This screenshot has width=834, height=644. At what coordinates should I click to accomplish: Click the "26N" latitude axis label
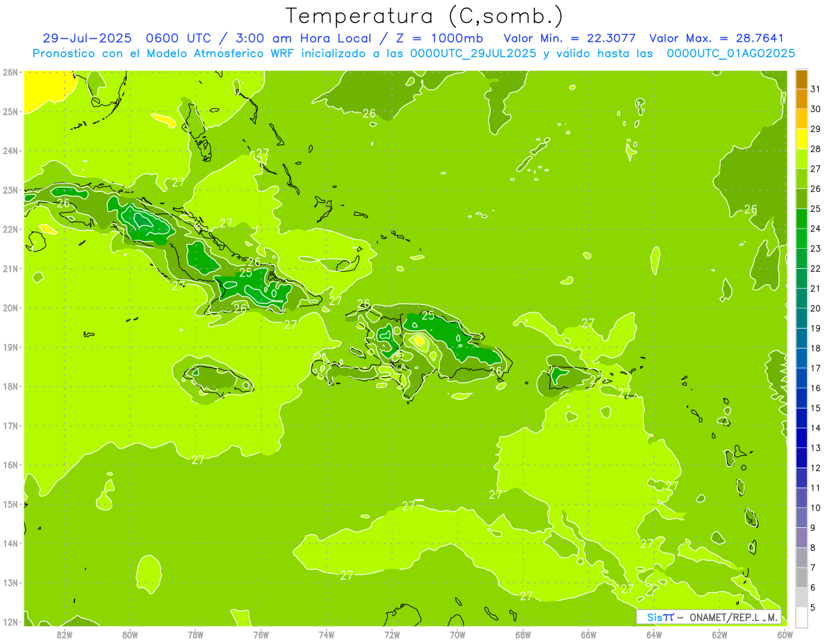pos(10,72)
